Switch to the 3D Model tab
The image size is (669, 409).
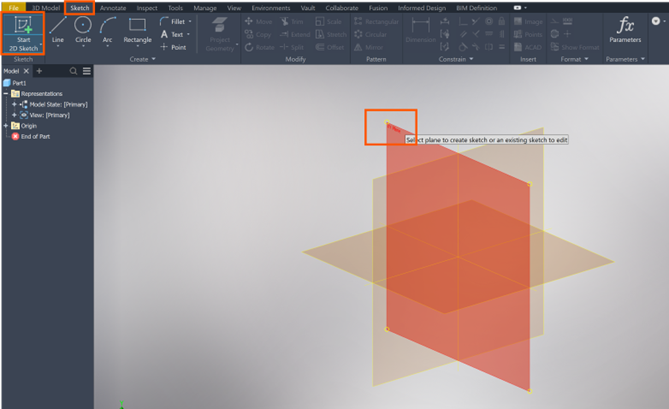[44, 7]
